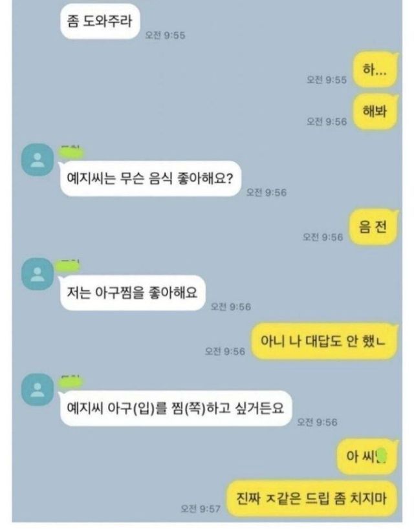Tap the 오전 9:55 timestamp beside 좀 도와주라

(x=165, y=36)
